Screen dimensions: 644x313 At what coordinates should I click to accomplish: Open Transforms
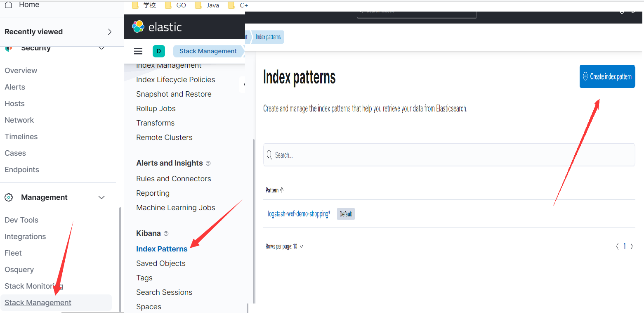156,123
